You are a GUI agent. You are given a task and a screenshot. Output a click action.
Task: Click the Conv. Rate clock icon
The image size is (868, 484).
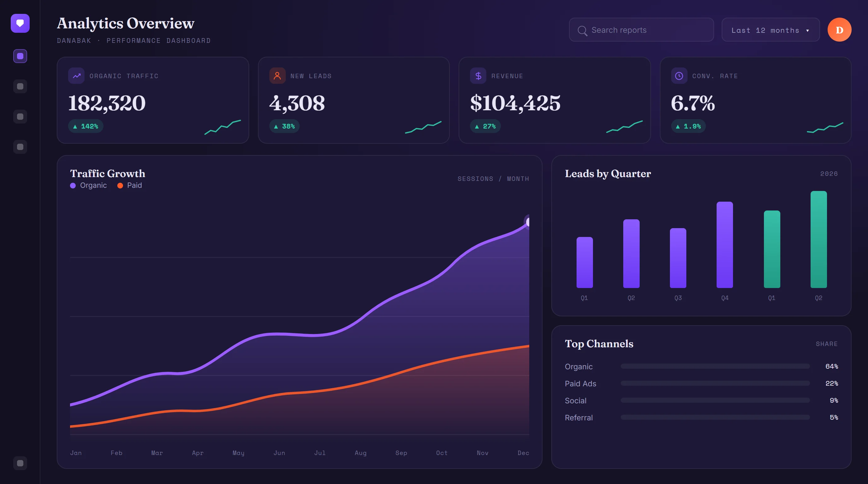pyautogui.click(x=679, y=76)
